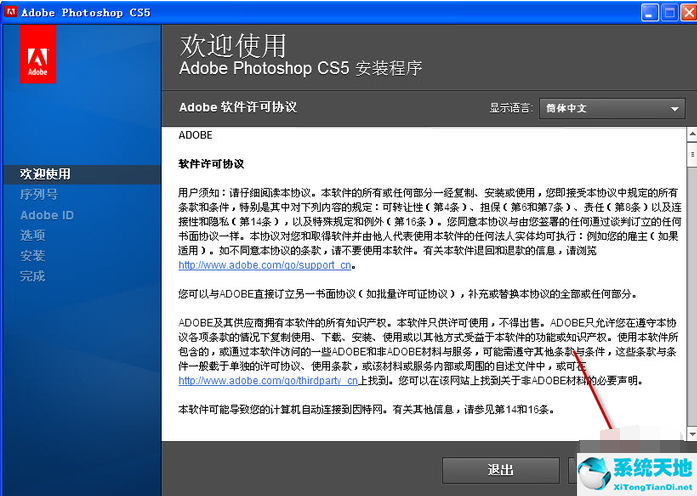The width and height of the screenshot is (697, 496).
Task: Open the adobe.com/go/support_cn link
Action: 265,265
